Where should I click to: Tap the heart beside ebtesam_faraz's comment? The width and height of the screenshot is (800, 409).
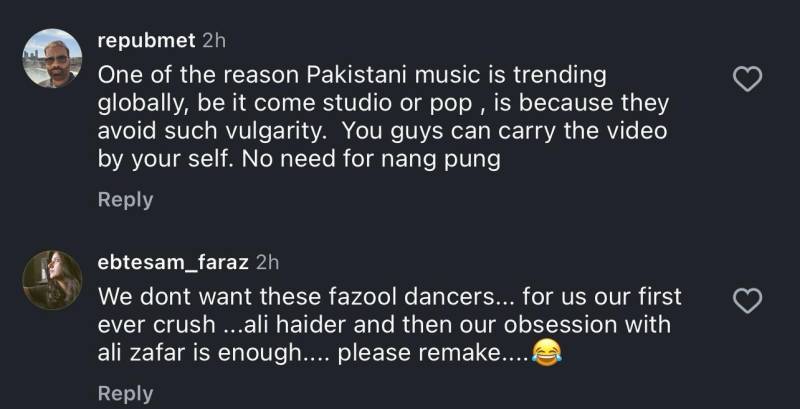(x=747, y=301)
